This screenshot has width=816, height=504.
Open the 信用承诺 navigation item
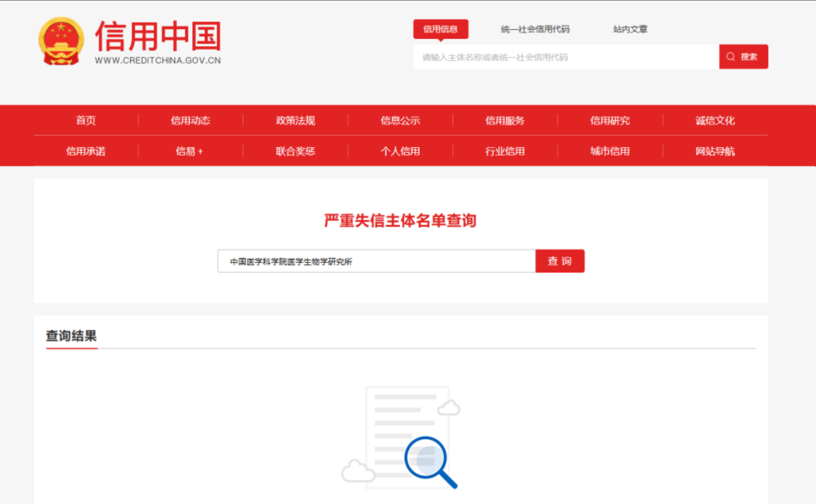coord(86,151)
